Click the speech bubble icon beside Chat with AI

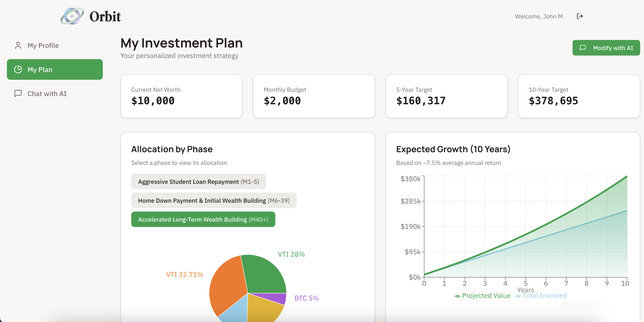(18, 94)
